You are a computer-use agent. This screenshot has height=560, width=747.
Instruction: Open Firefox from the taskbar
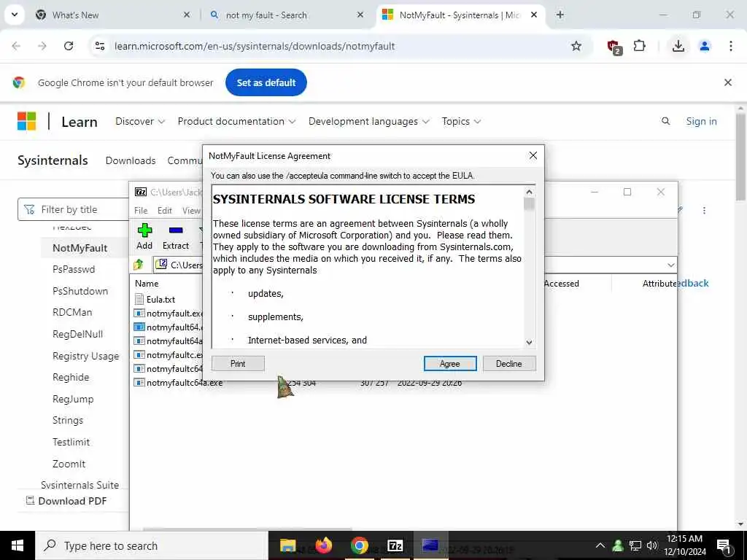click(x=323, y=545)
